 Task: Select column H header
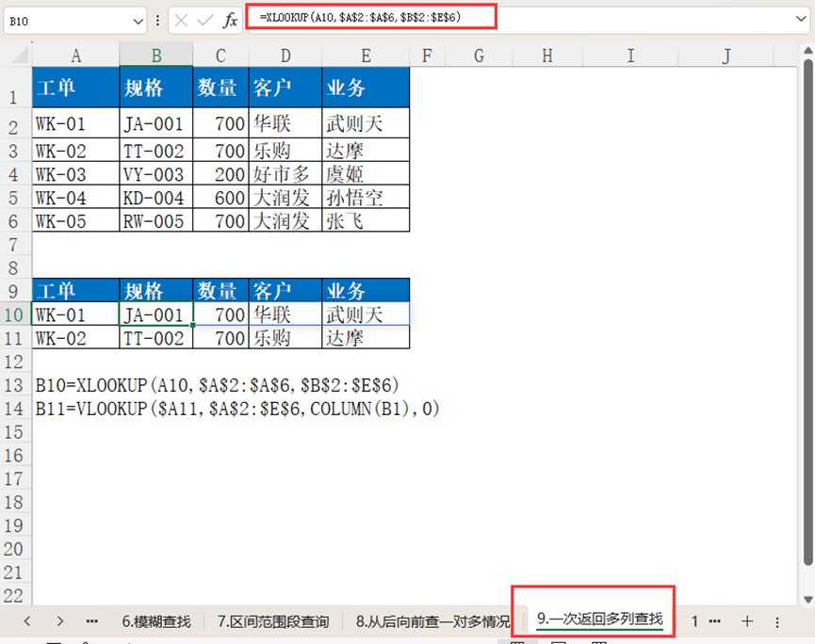coord(547,55)
